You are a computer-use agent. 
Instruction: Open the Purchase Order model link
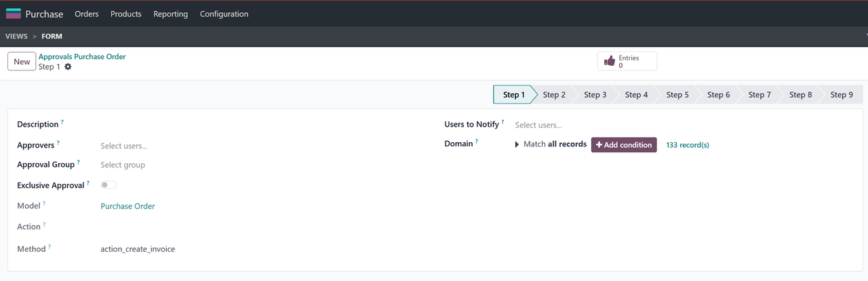point(127,206)
